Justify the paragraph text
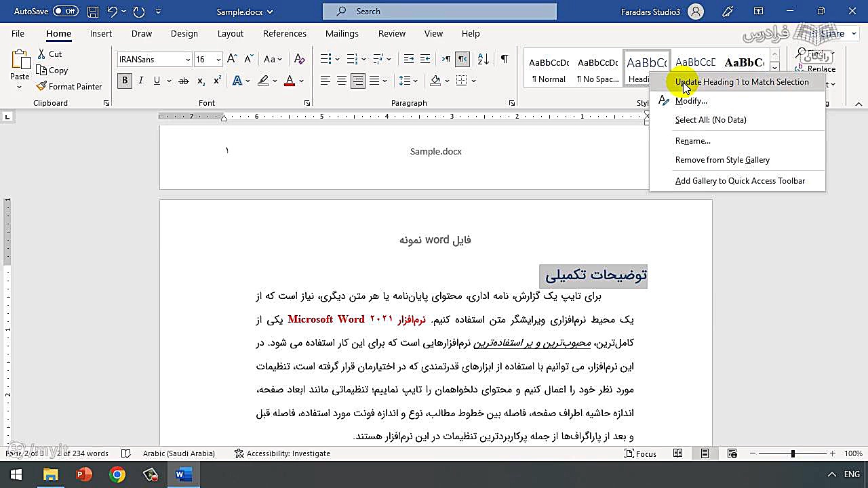868x488 pixels. click(374, 81)
